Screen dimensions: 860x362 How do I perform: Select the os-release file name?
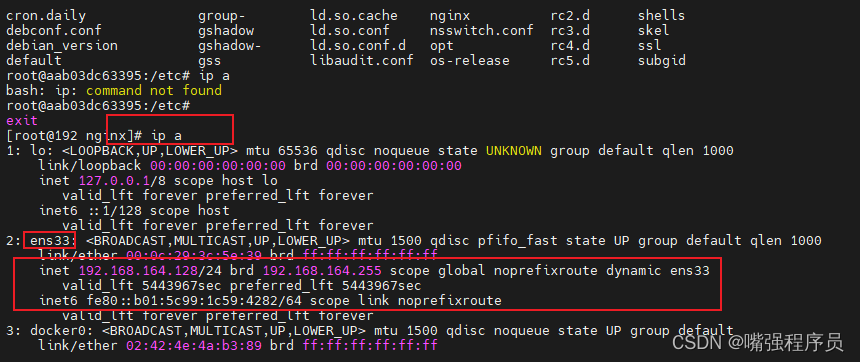click(x=469, y=60)
